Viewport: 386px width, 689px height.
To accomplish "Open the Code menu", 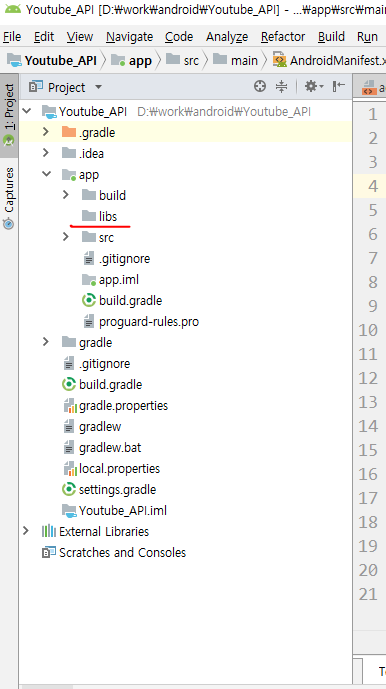I will pos(179,36).
